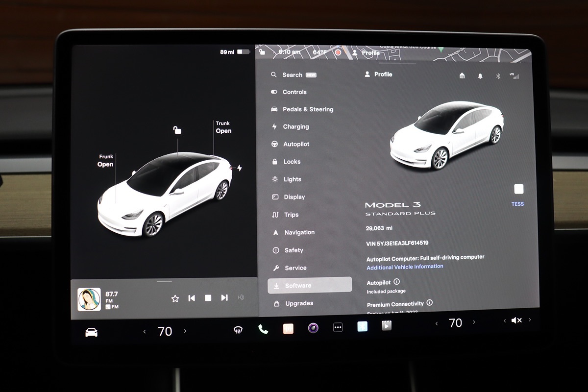Launch the dashcam camera app

[313, 328]
